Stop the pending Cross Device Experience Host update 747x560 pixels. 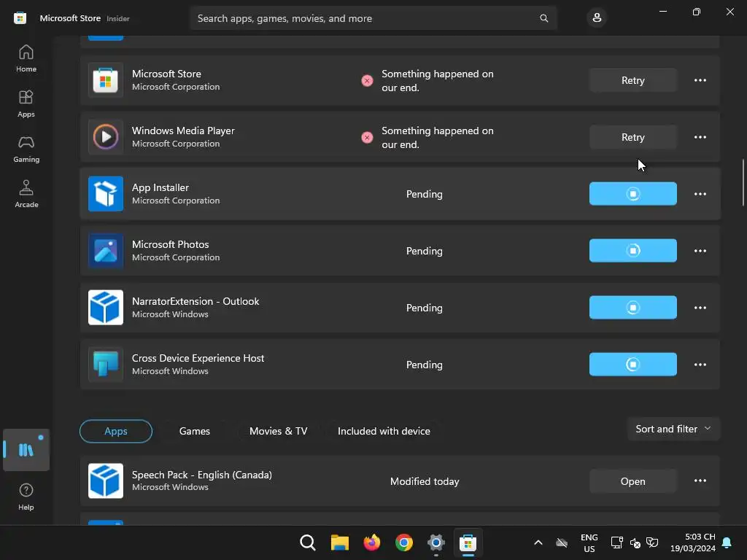coord(632,365)
